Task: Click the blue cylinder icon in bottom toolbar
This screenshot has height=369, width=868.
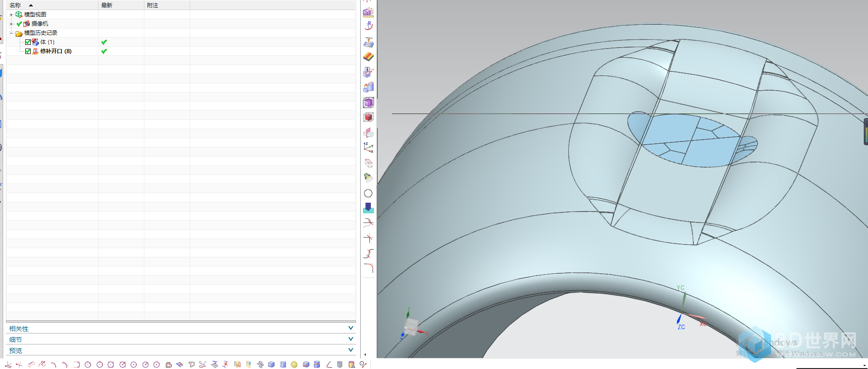Action: (x=283, y=364)
